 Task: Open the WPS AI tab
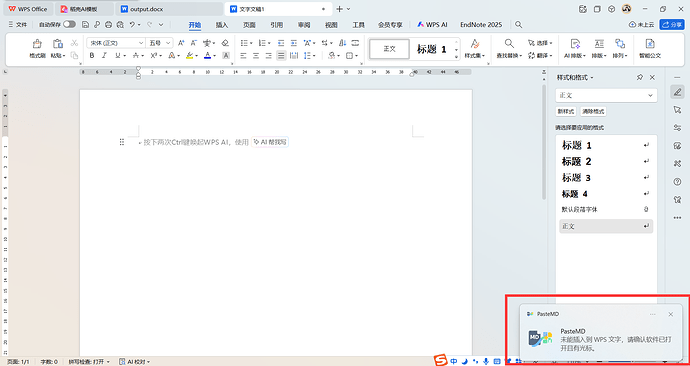tap(433, 25)
